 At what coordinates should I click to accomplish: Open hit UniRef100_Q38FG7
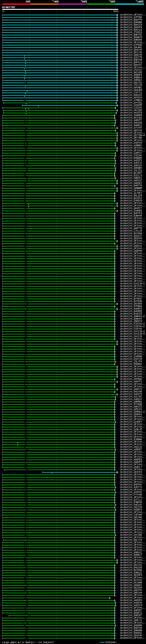point(131,153)
